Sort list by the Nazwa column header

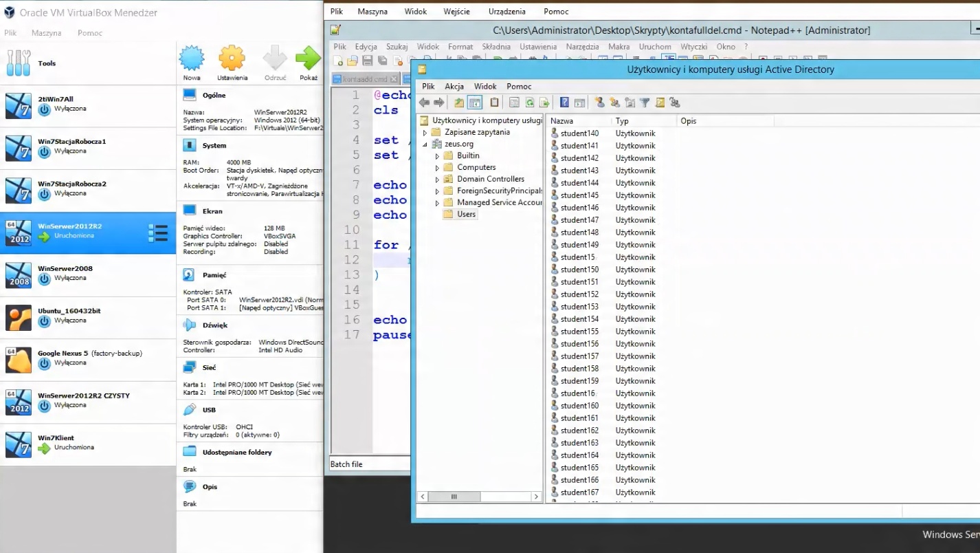click(579, 121)
